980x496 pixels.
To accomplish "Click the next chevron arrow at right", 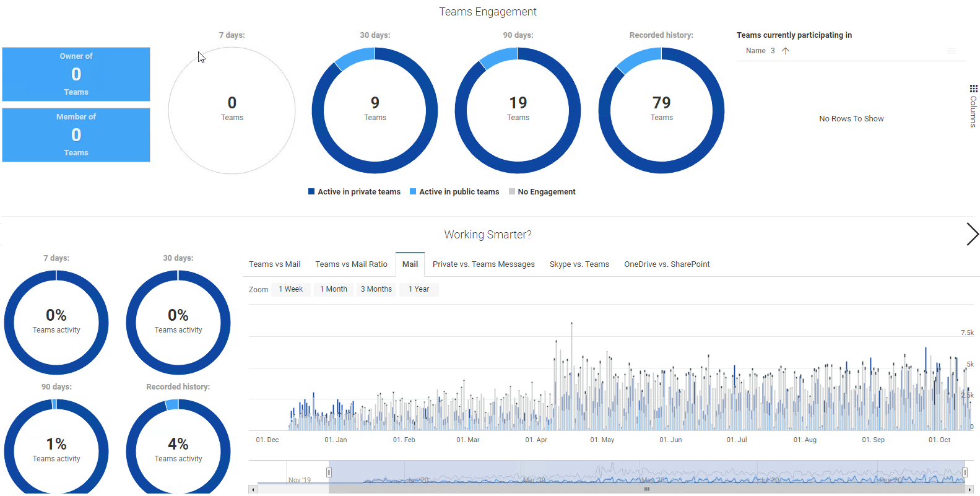I will click(x=972, y=234).
